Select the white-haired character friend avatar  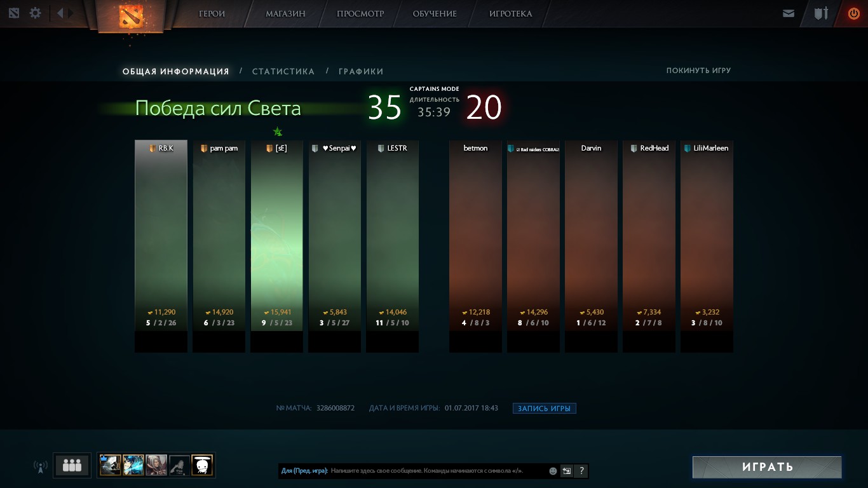point(156,465)
